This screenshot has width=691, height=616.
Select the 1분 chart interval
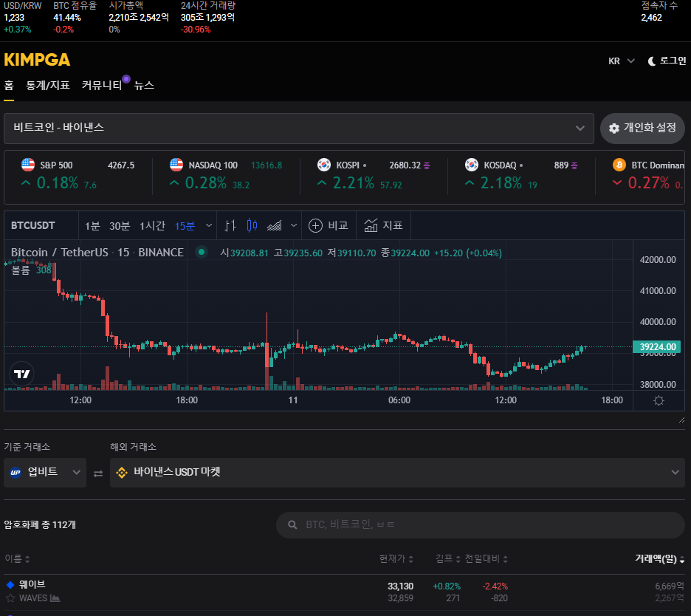tap(92, 226)
